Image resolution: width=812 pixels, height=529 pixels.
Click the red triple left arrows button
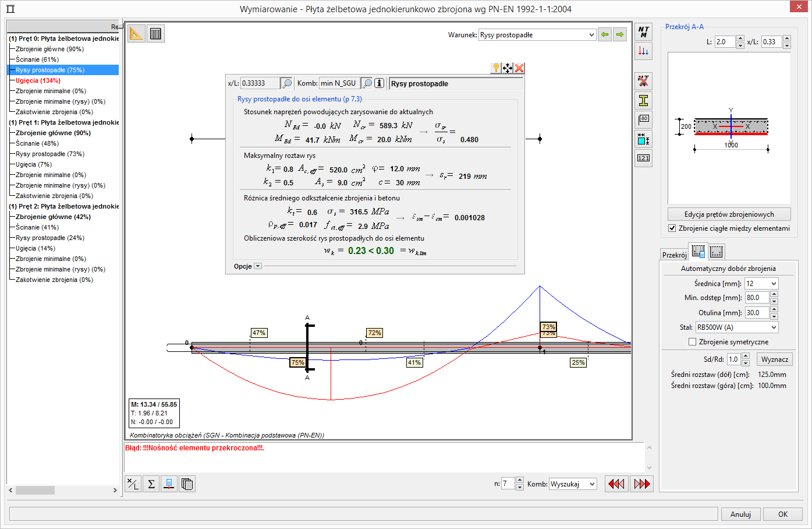coord(616,484)
